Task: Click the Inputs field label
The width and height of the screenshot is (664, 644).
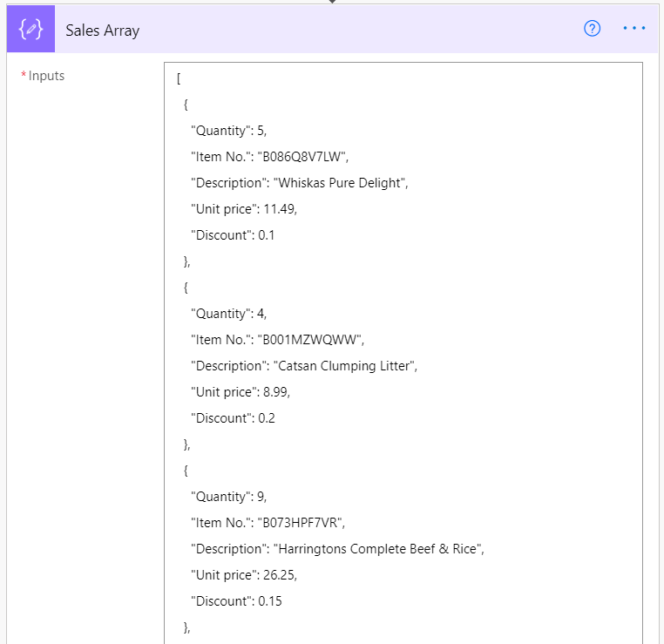Action: 46,76
